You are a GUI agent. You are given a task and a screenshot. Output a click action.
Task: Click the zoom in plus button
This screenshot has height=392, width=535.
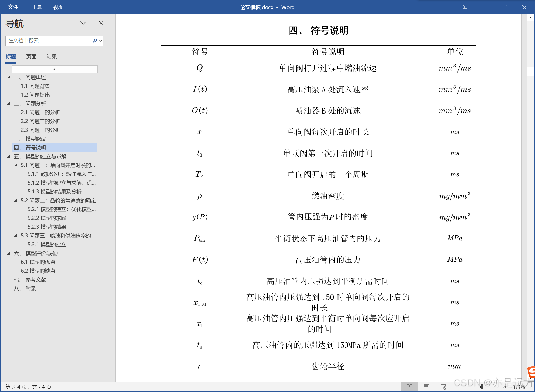(505, 387)
